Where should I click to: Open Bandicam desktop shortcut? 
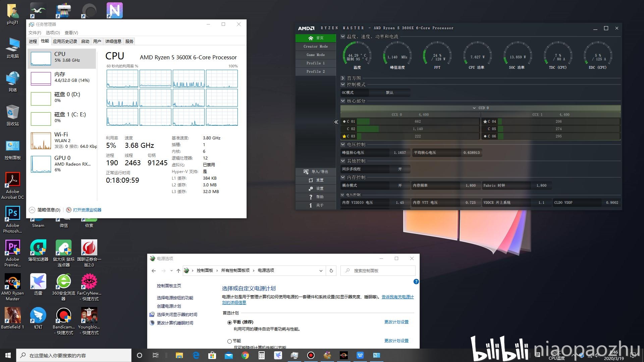(63, 321)
